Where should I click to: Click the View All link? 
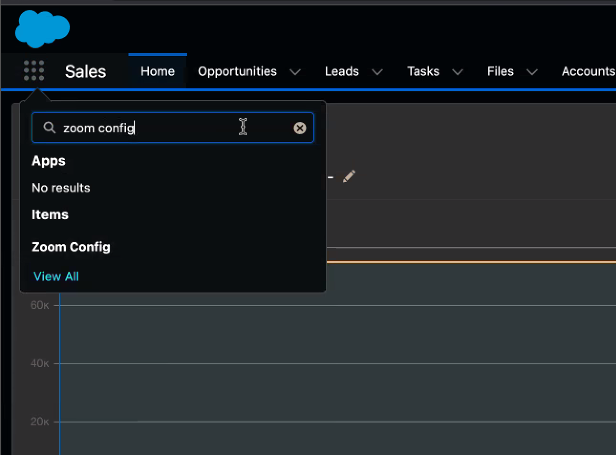pyautogui.click(x=56, y=277)
